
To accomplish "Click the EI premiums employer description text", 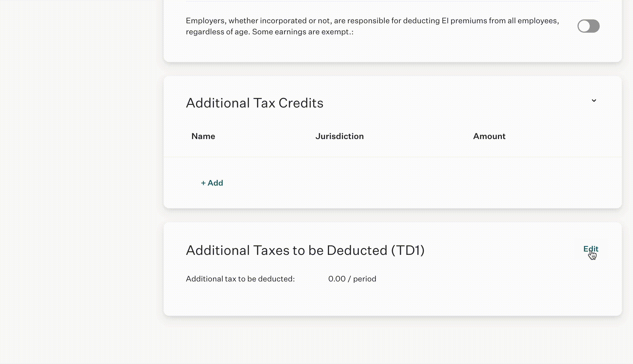I will (x=372, y=26).
